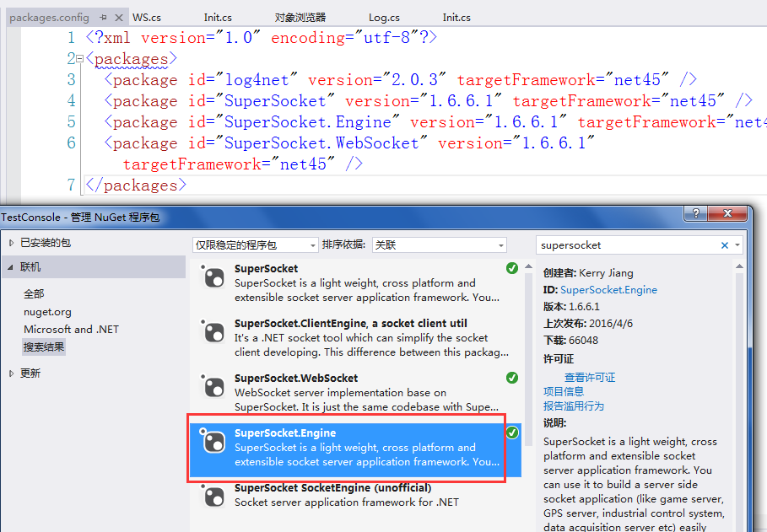Viewport: 767px width, 532px height.
Task: Switch to the last Init.cs tab
Action: 456,18
